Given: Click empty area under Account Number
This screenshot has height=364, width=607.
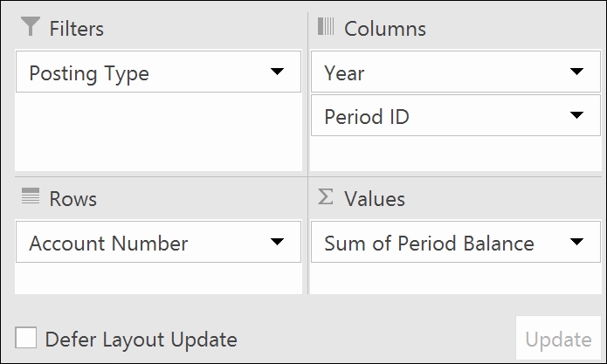Looking at the screenshot, I should [x=158, y=278].
